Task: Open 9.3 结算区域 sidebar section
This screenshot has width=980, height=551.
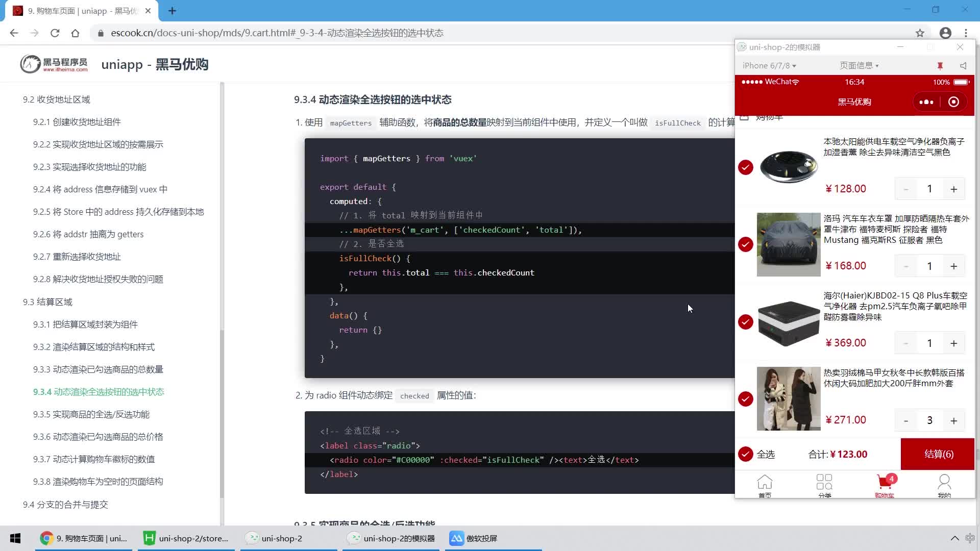Action: pos(47,302)
